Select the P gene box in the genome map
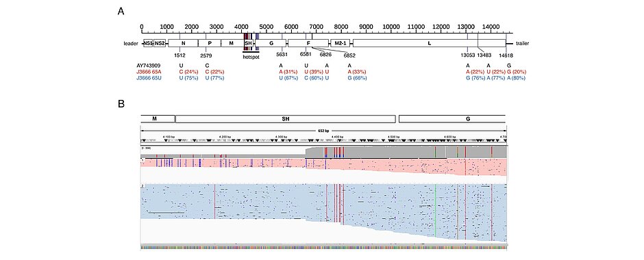This screenshot has height=260, width=644. click(x=209, y=43)
